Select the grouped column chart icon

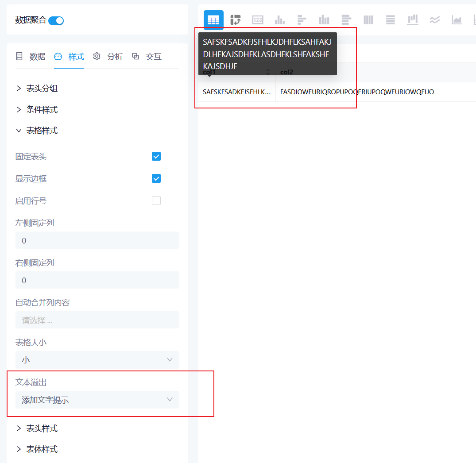[324, 19]
